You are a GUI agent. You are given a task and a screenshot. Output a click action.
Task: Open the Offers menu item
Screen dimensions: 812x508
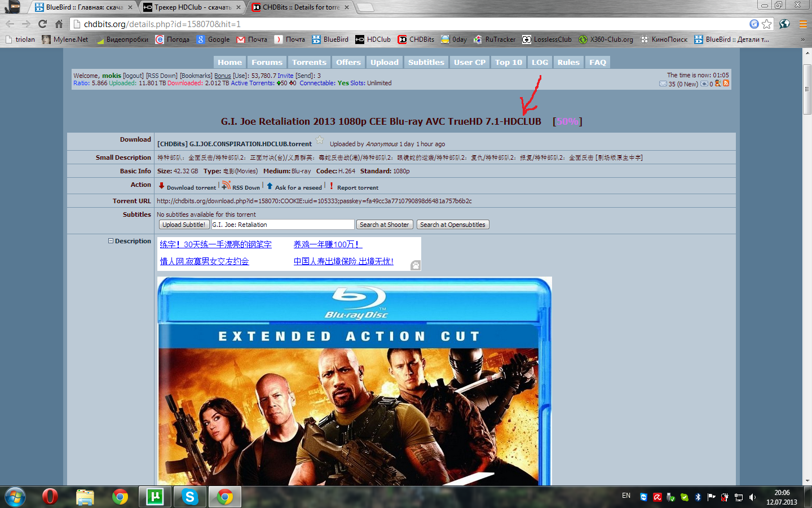[x=348, y=62]
